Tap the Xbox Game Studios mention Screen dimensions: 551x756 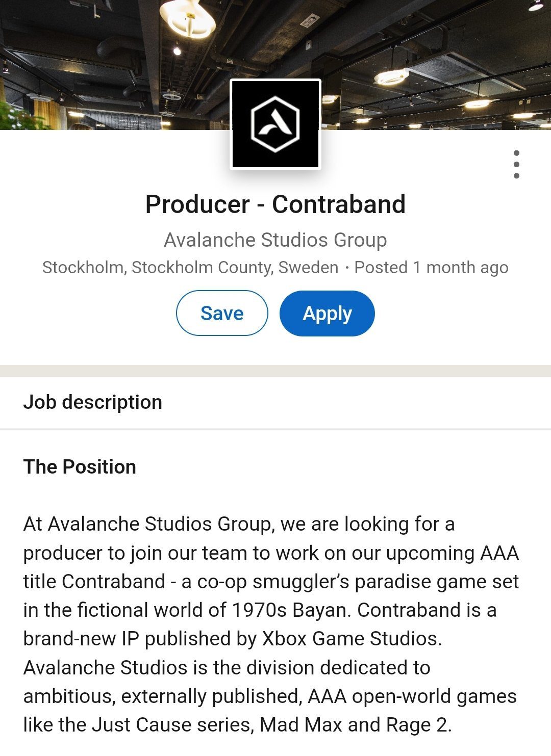pos(351,639)
